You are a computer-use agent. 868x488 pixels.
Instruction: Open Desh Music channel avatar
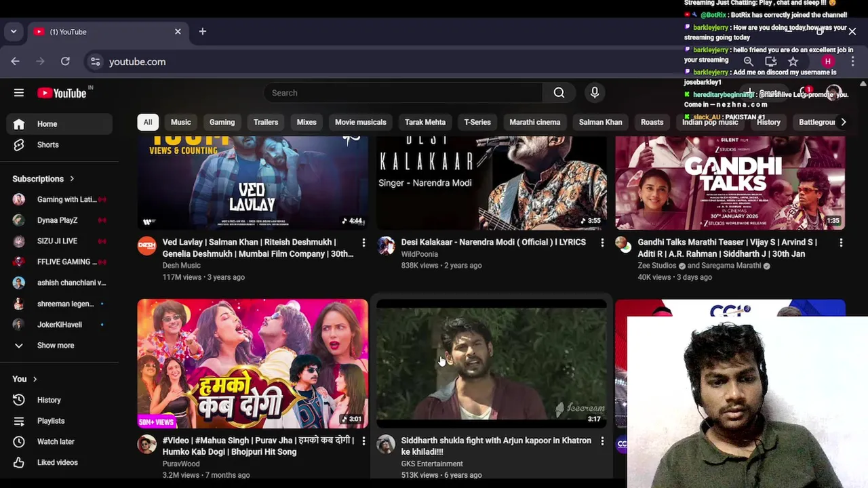coord(147,245)
